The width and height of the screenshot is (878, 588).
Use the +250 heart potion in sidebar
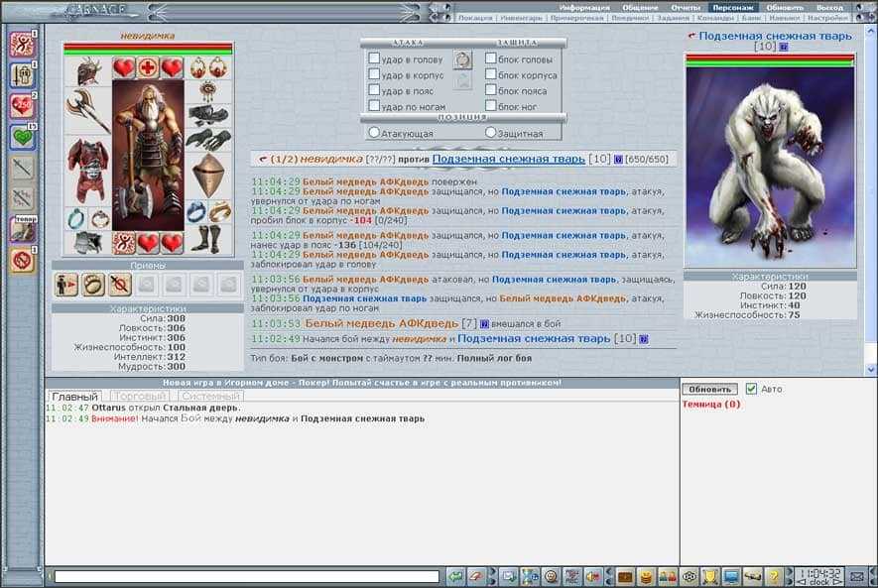pos(22,105)
